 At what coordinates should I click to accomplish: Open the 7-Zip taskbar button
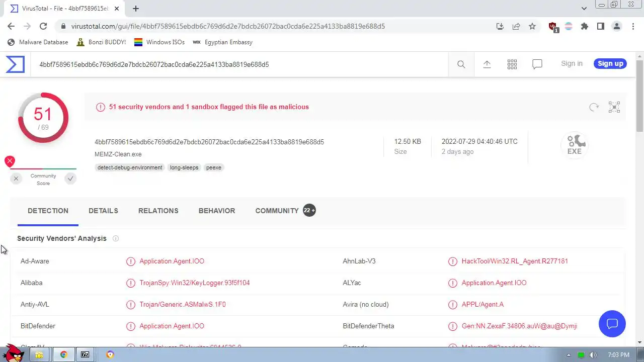coord(85,354)
